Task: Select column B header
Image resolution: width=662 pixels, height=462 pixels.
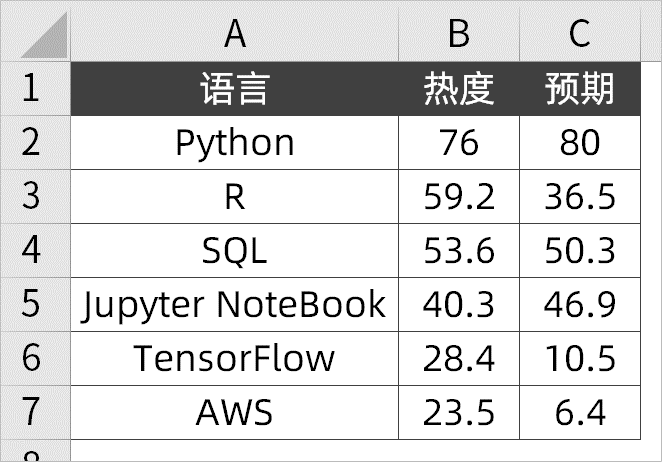Action: 459,34
